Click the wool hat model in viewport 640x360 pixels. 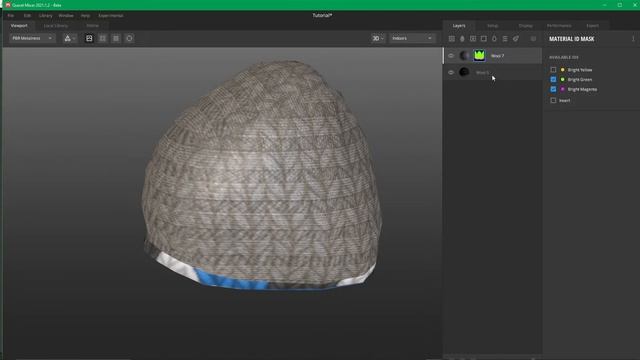click(x=262, y=176)
